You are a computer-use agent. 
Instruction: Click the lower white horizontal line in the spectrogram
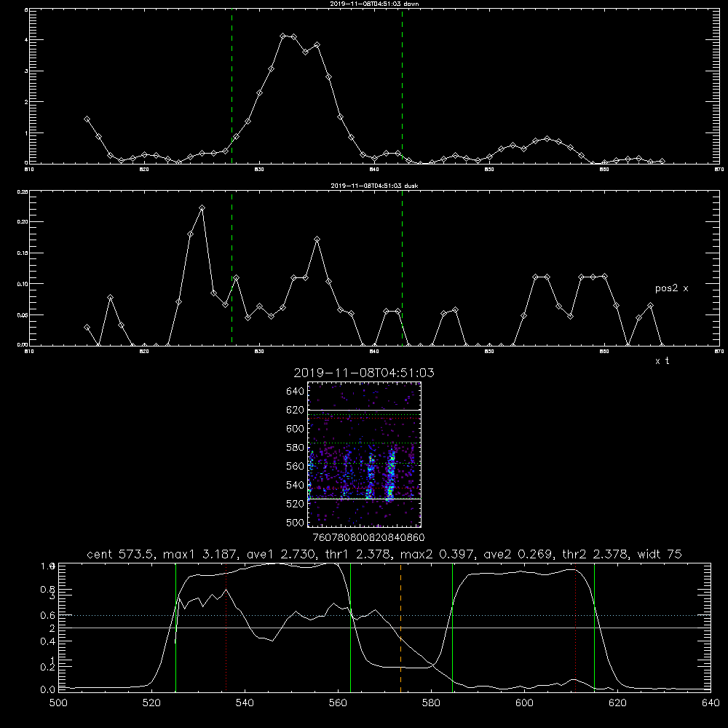[364, 499]
